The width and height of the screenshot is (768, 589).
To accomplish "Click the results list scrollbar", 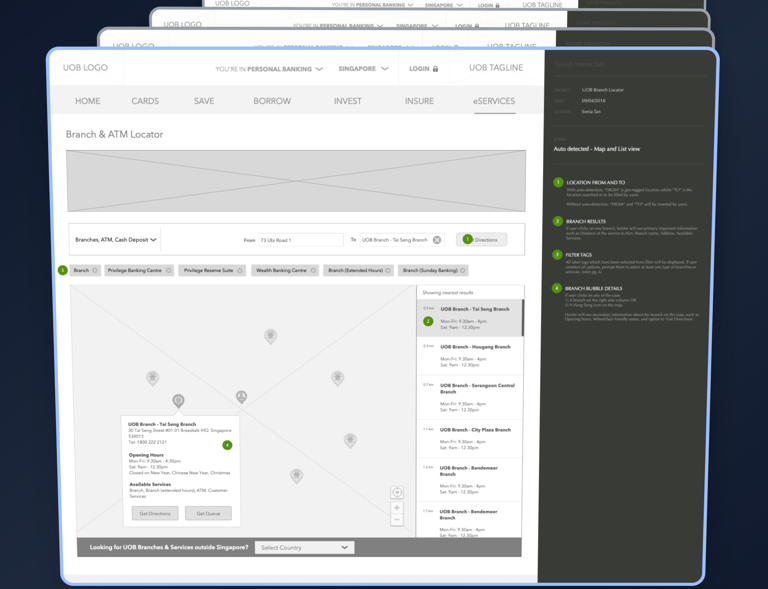I will [523, 318].
